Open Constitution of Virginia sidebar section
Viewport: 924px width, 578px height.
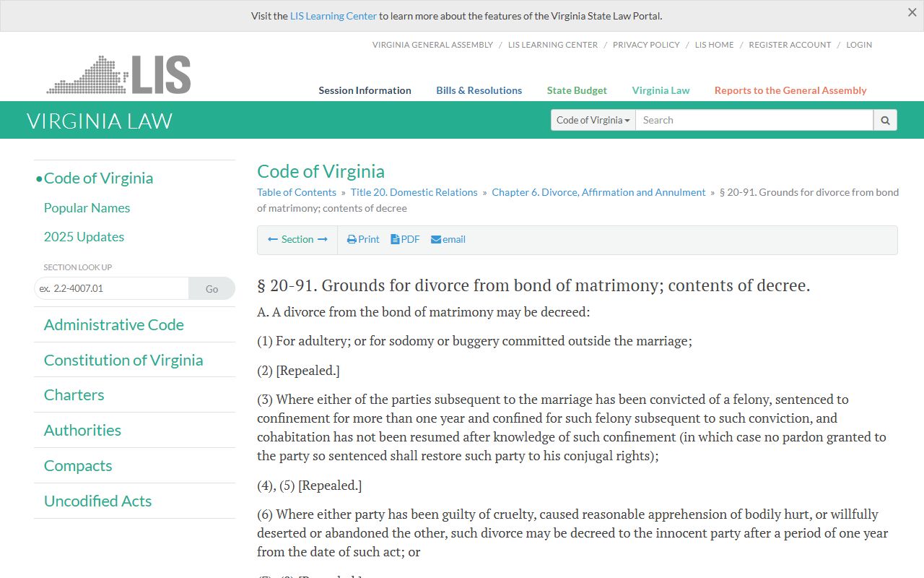point(123,360)
